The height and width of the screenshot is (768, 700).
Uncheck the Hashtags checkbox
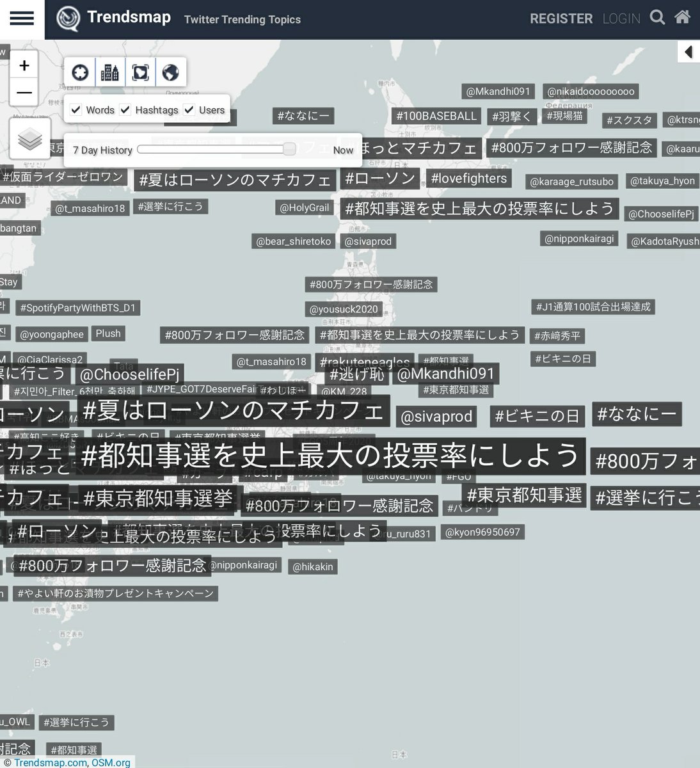pos(125,109)
